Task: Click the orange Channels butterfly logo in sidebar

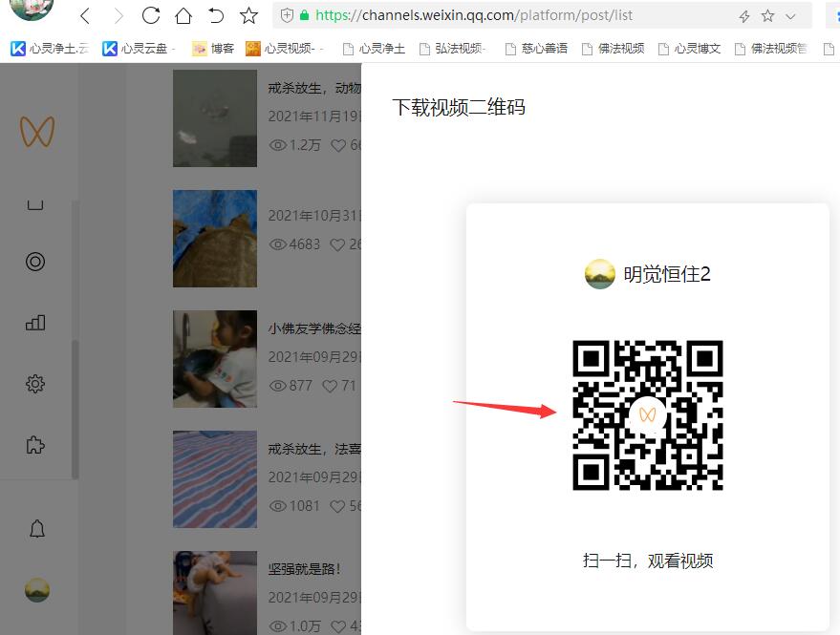Action: (37, 132)
